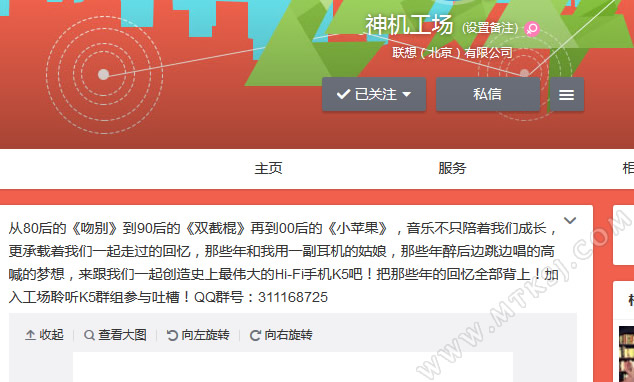Screen dimensions: 634x382
Task: Click the company text 联想（北京）有限公司
Action: tap(452, 53)
